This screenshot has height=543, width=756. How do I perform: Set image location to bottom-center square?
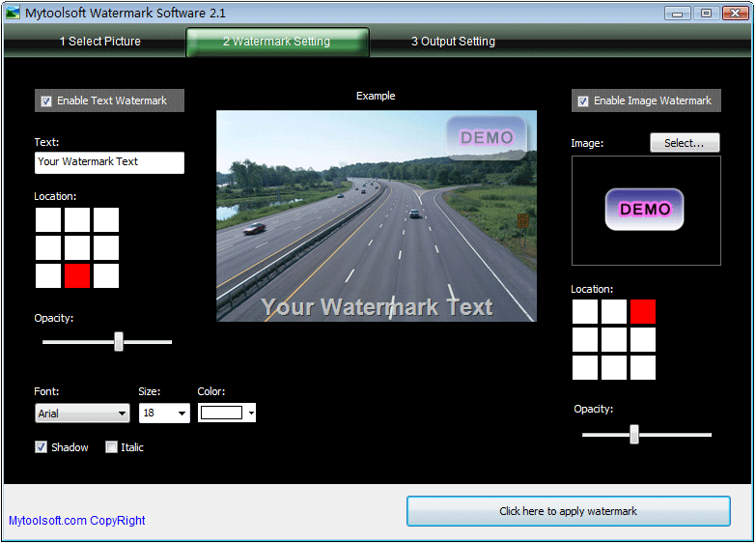click(614, 368)
